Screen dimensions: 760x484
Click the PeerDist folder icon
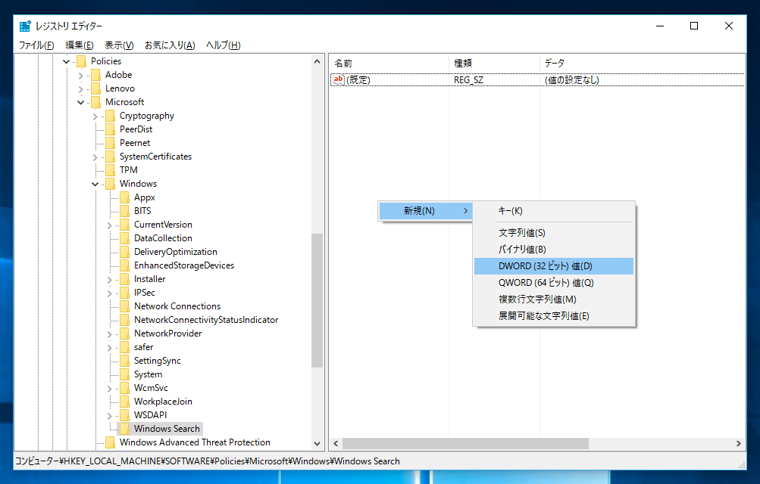coord(111,129)
